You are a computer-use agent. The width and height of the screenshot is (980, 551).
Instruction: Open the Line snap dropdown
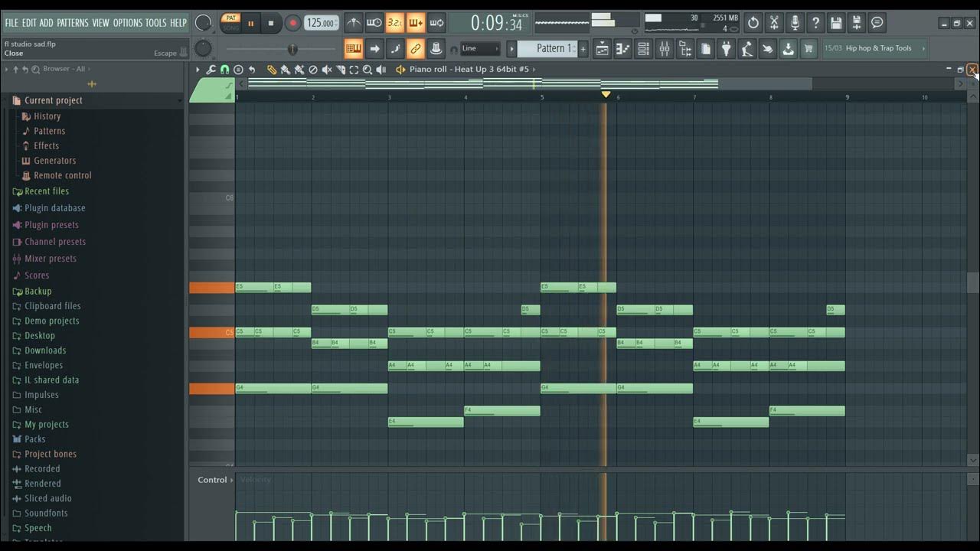(x=480, y=48)
